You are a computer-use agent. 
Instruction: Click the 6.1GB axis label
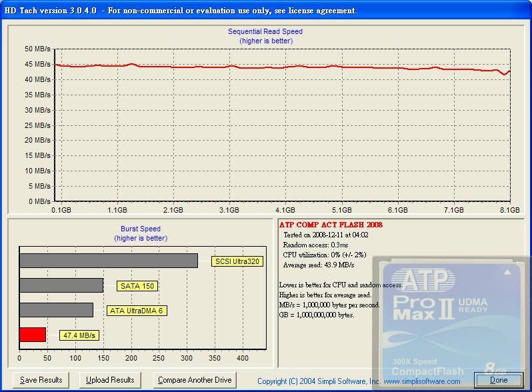tap(397, 210)
